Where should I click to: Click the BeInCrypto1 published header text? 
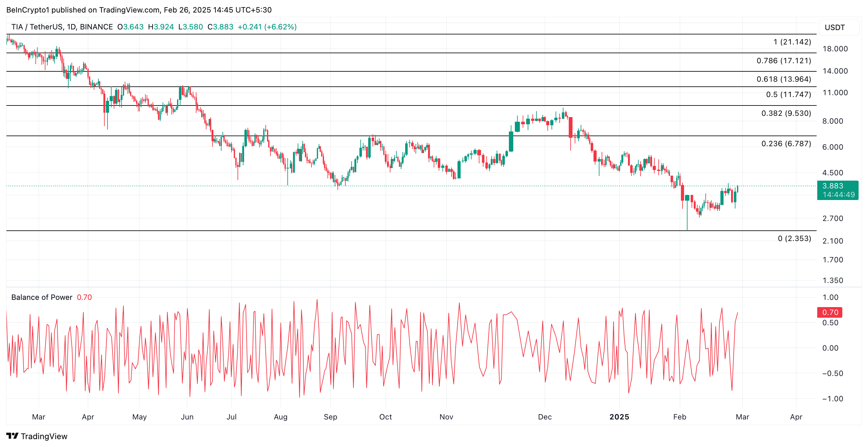139,10
